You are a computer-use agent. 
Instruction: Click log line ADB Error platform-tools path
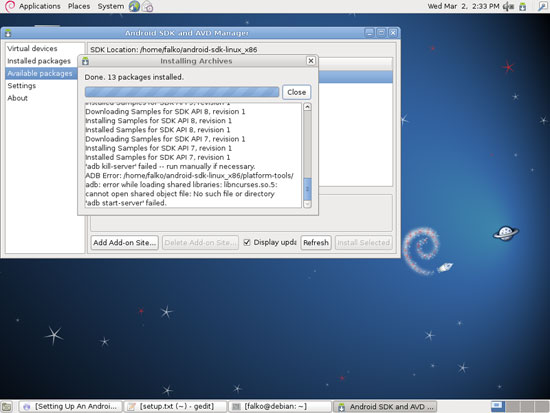[x=189, y=175]
